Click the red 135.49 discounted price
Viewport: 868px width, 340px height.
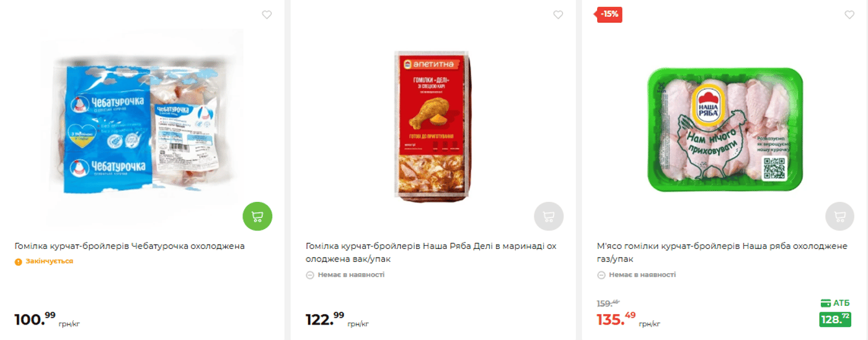[x=616, y=320]
